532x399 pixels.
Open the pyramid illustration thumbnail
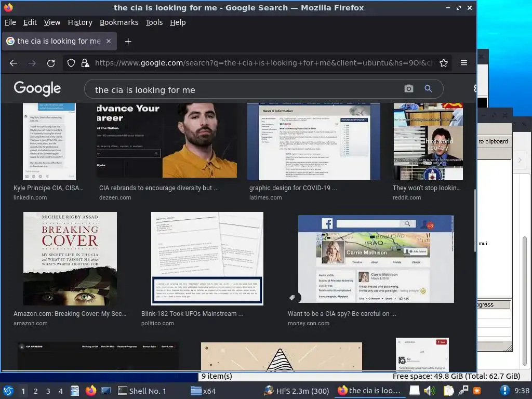(281, 356)
